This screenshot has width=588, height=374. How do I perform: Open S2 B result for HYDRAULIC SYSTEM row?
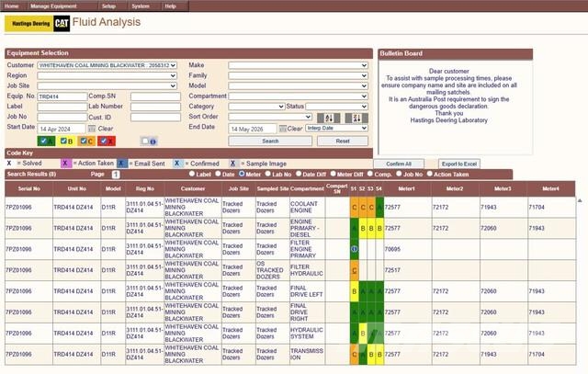[x=363, y=334]
